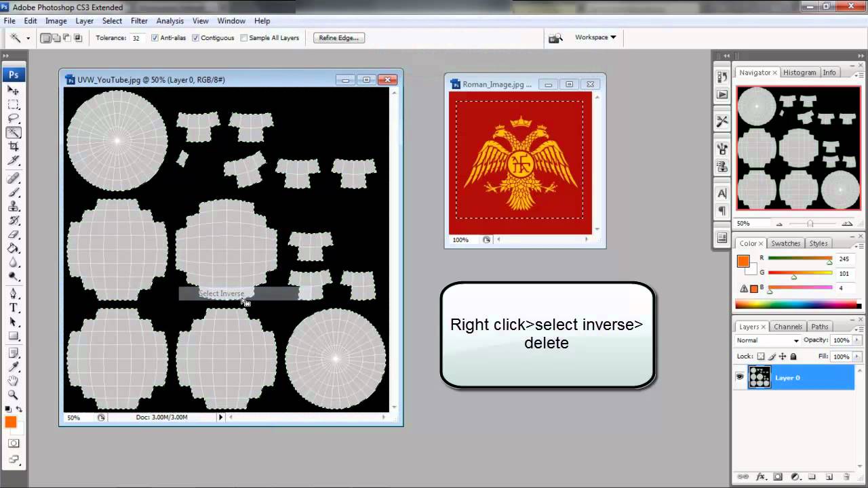Open the Filter menu
This screenshot has height=488, width=868.
click(139, 21)
